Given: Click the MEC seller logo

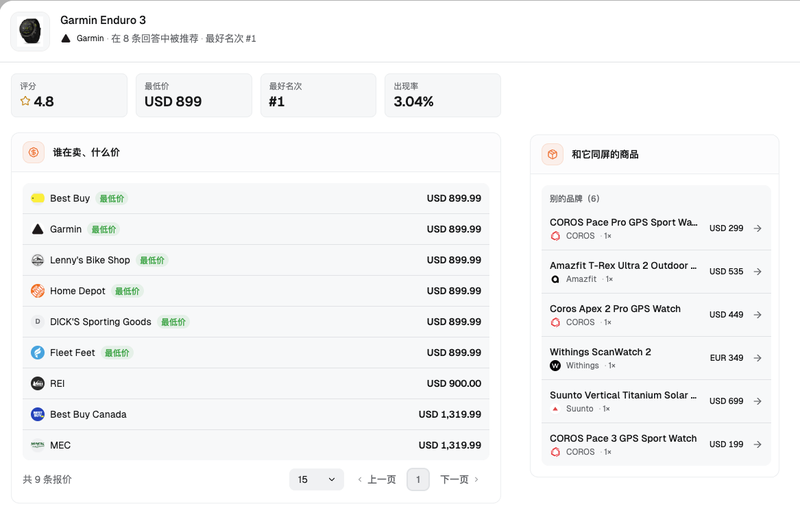Looking at the screenshot, I should [38, 445].
